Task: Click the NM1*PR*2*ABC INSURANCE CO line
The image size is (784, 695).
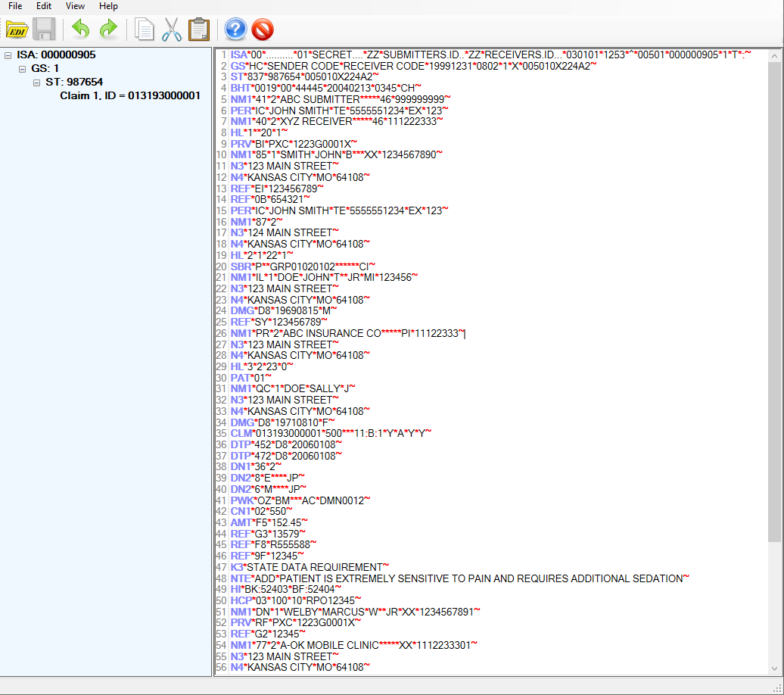Action: 347,333
